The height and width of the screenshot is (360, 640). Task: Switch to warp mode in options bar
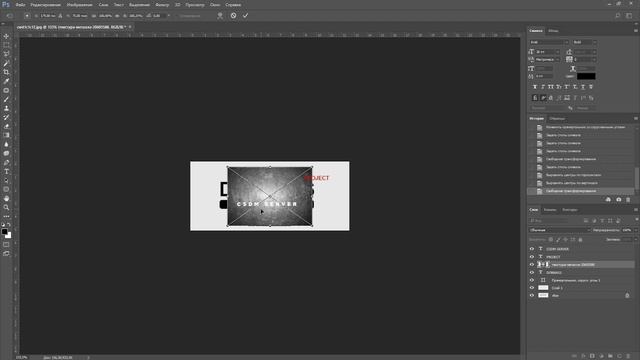point(220,16)
